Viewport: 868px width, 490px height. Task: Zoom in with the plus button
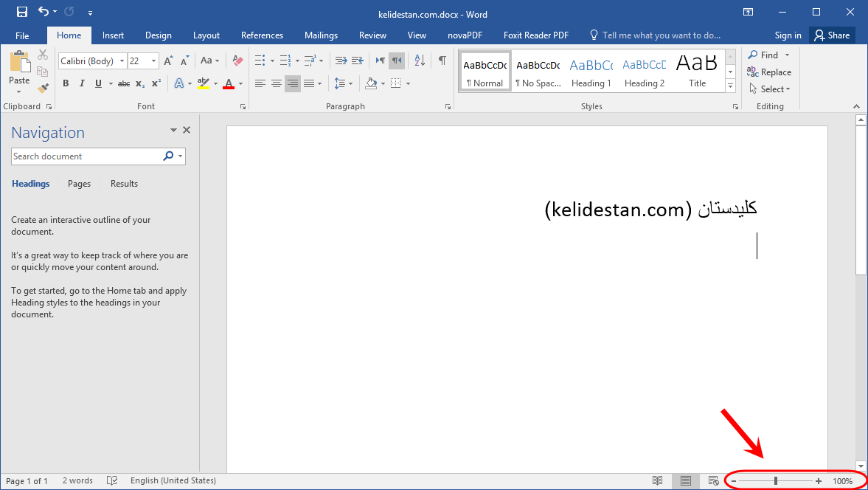819,481
